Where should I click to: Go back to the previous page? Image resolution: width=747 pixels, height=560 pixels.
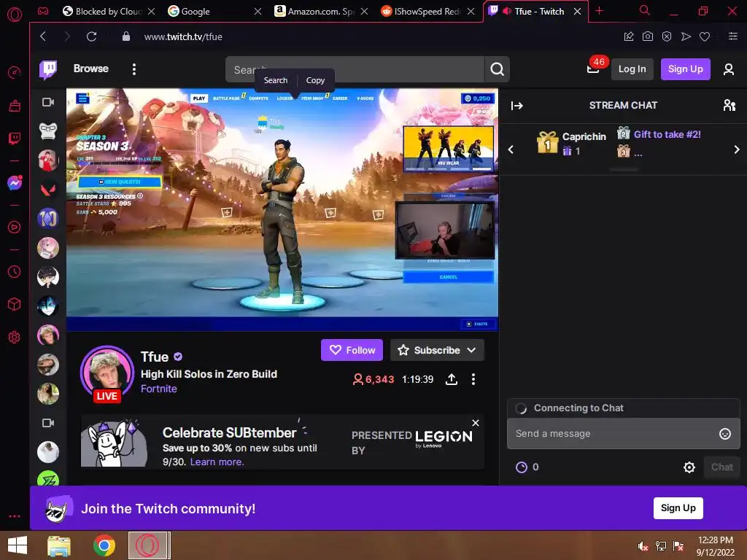pos(43,36)
